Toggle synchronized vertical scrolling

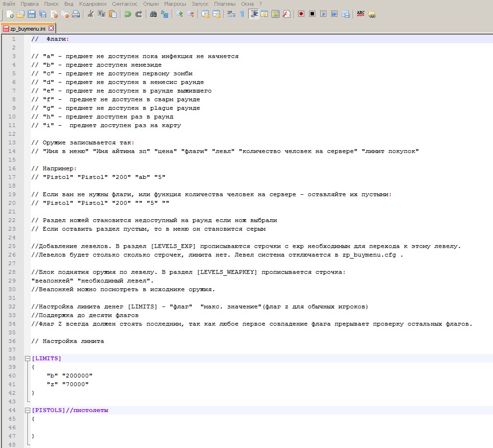coord(205,14)
